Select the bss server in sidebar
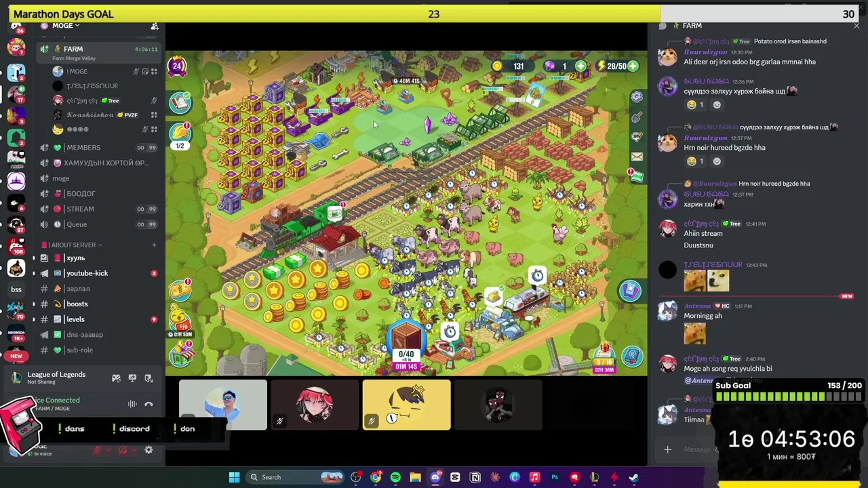Viewport: 868px width, 488px height. tap(16, 289)
